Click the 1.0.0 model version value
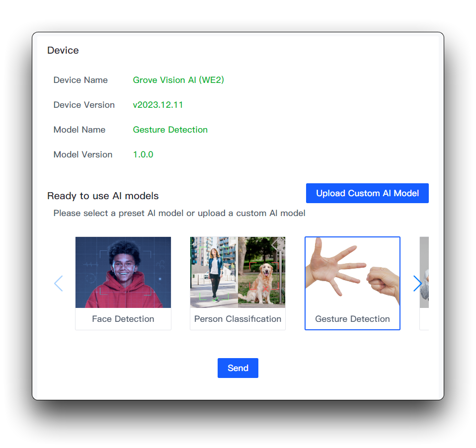 click(x=143, y=154)
